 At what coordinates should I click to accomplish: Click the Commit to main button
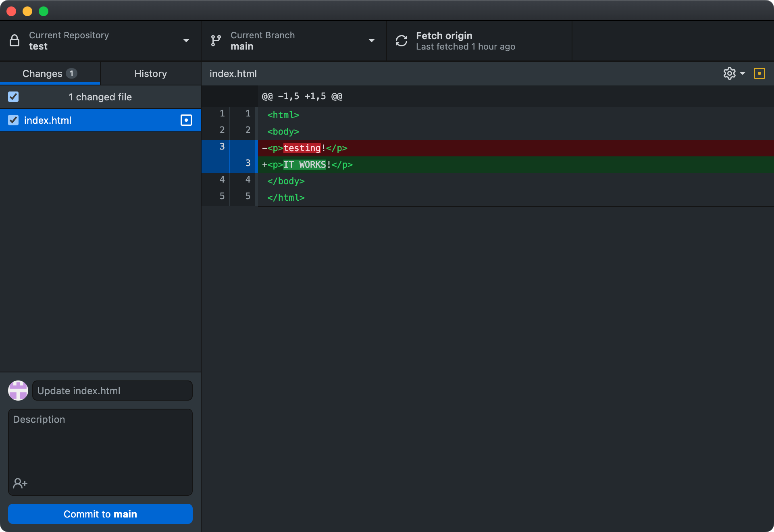(100, 514)
